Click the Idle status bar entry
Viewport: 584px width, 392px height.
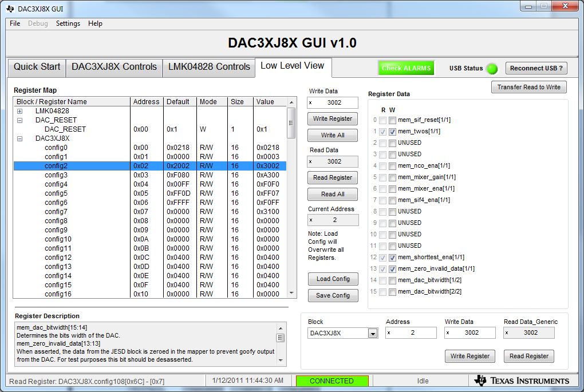point(423,381)
